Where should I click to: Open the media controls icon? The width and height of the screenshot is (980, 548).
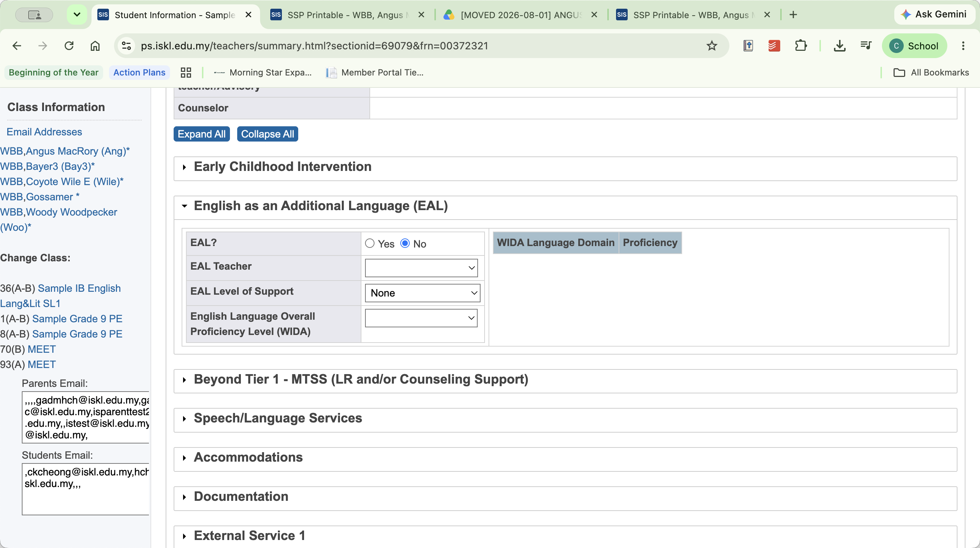866,46
